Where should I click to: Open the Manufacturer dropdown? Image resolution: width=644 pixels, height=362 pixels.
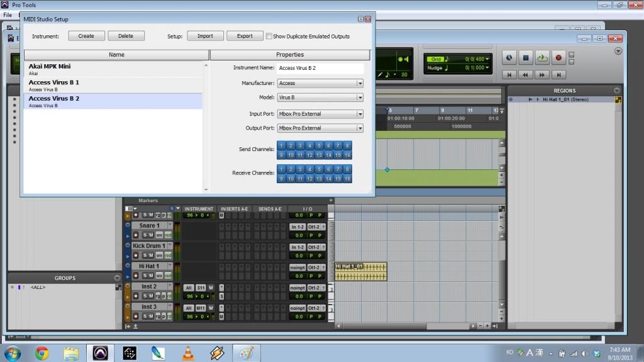[x=320, y=83]
